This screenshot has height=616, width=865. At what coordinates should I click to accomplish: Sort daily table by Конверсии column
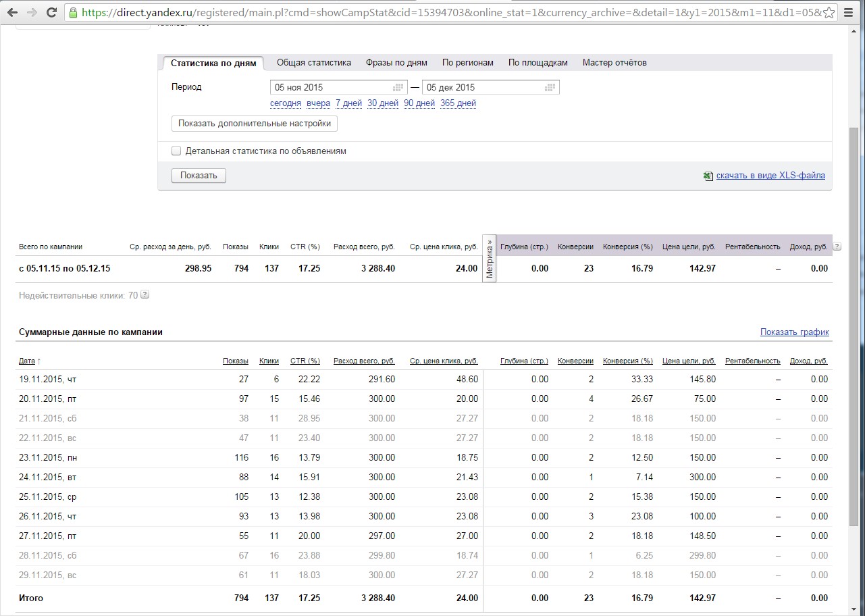(x=575, y=361)
